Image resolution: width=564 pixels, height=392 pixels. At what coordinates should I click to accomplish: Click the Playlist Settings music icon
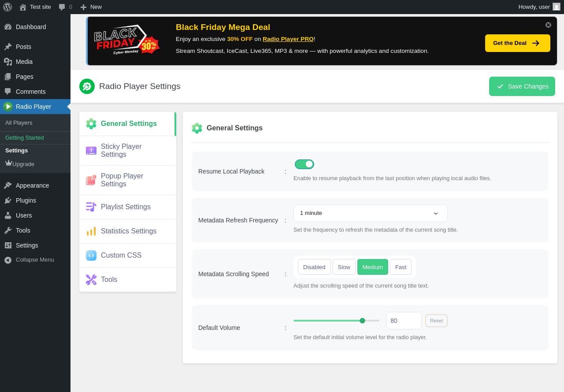click(x=91, y=207)
